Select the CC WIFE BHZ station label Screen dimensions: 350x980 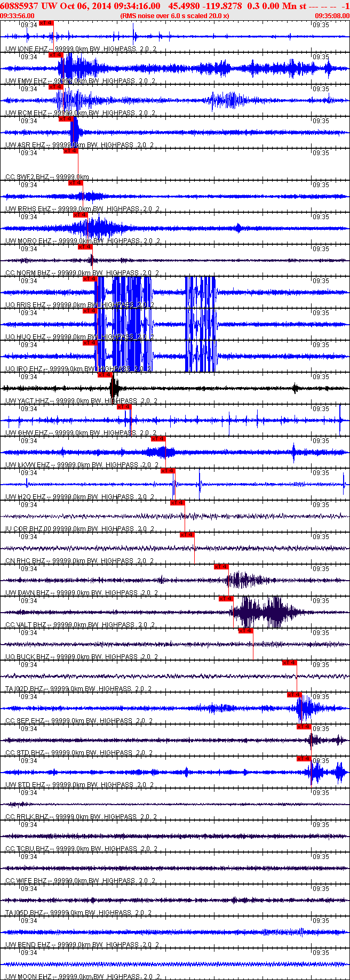point(26,881)
